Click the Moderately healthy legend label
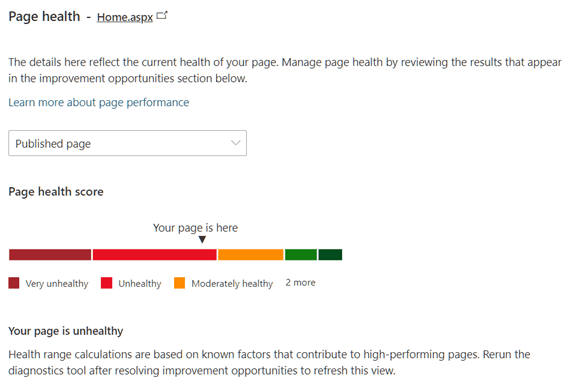 [232, 283]
